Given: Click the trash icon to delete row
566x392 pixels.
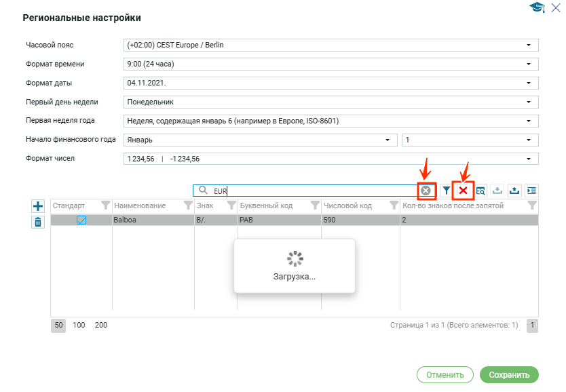Looking at the screenshot, I should tap(38, 222).
